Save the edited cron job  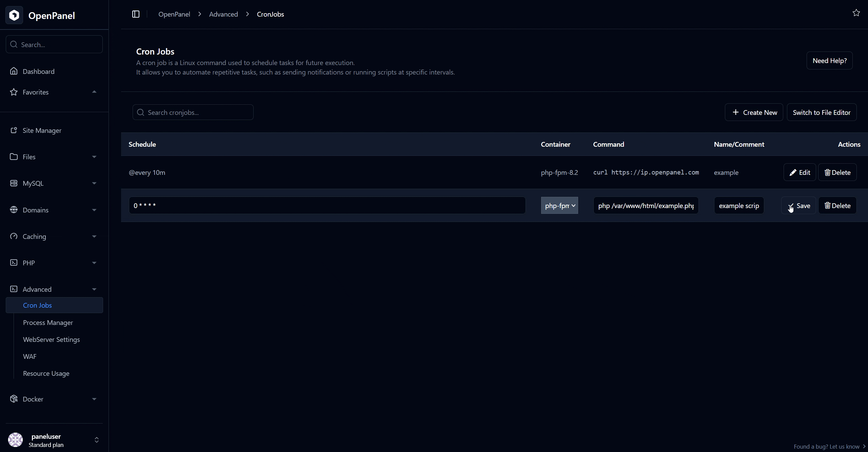click(798, 206)
